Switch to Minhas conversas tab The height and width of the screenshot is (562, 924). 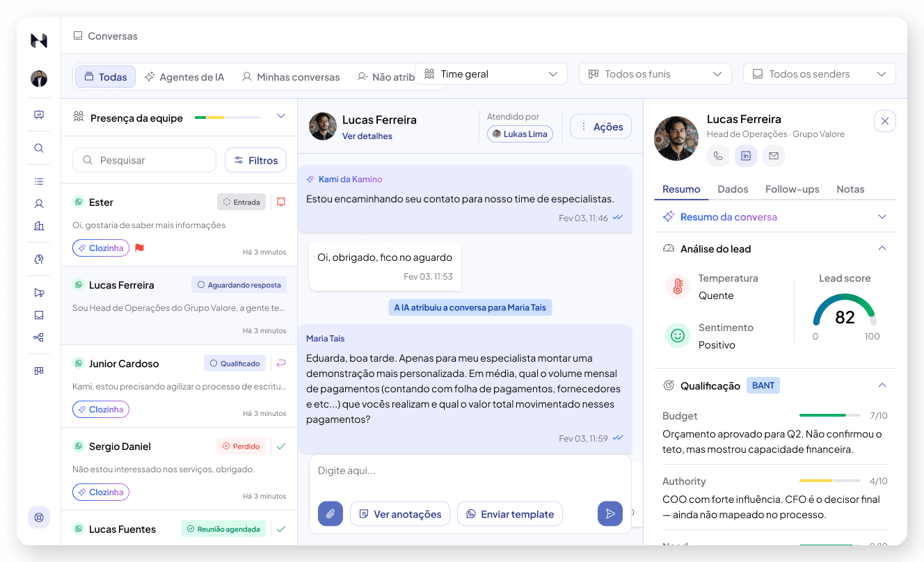(x=291, y=77)
